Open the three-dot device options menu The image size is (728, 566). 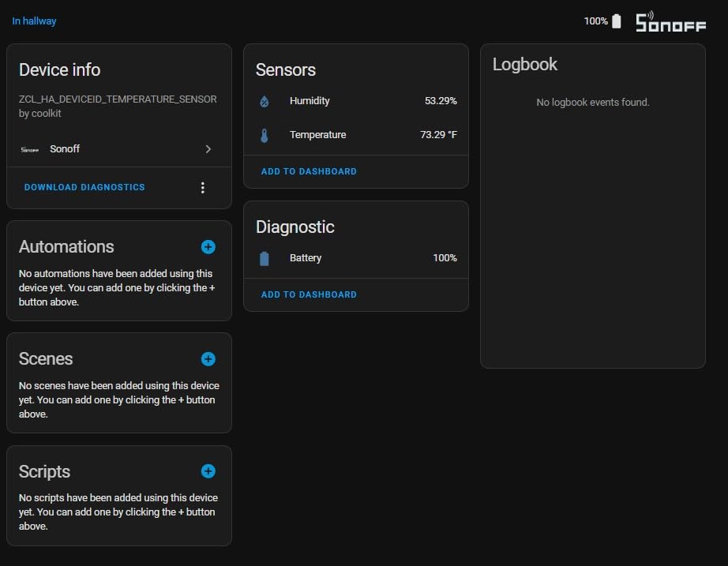(x=203, y=188)
